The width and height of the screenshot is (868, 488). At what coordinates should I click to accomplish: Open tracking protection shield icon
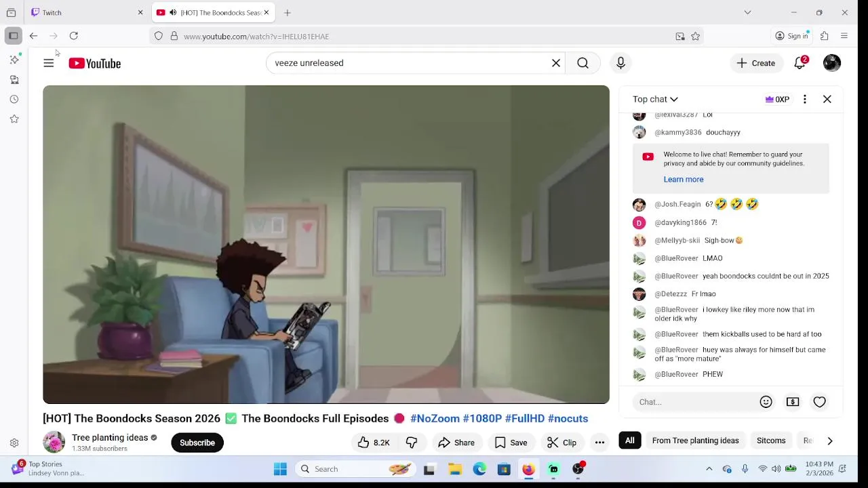[159, 36]
